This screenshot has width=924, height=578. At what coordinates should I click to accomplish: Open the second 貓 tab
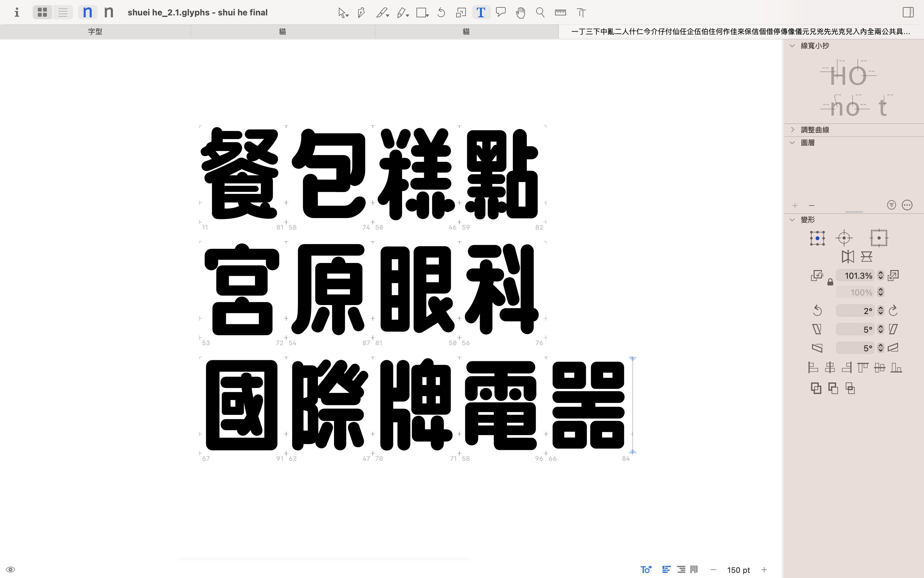point(466,32)
